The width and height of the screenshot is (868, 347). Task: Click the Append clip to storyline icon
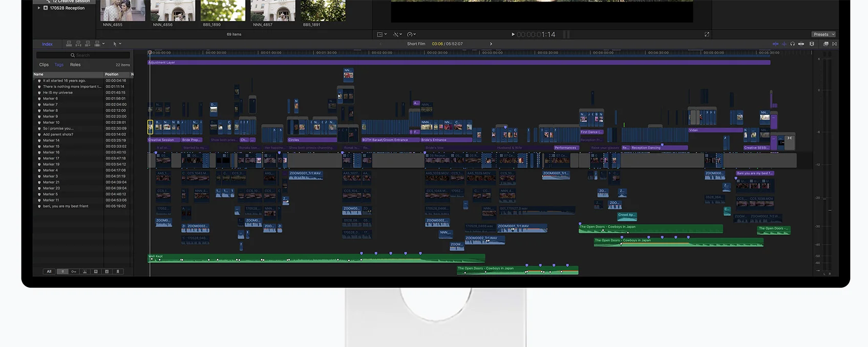coord(88,44)
